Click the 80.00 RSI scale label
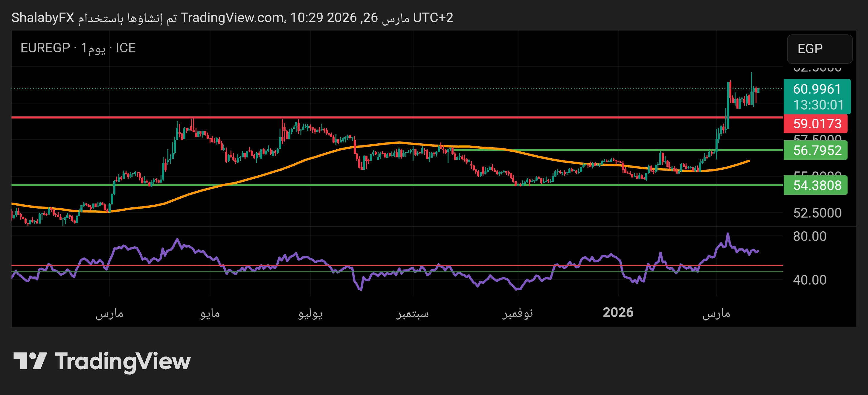Screen dimensions: 868x395 point(809,236)
